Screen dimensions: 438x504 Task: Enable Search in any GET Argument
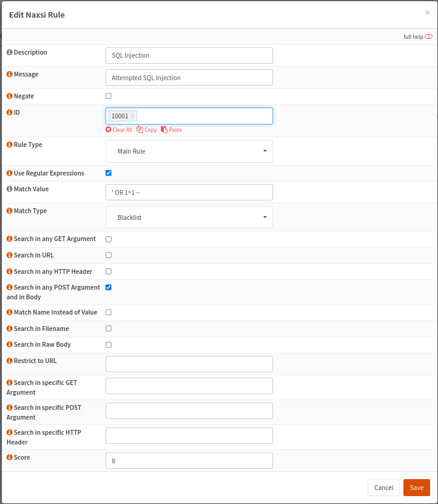click(108, 239)
